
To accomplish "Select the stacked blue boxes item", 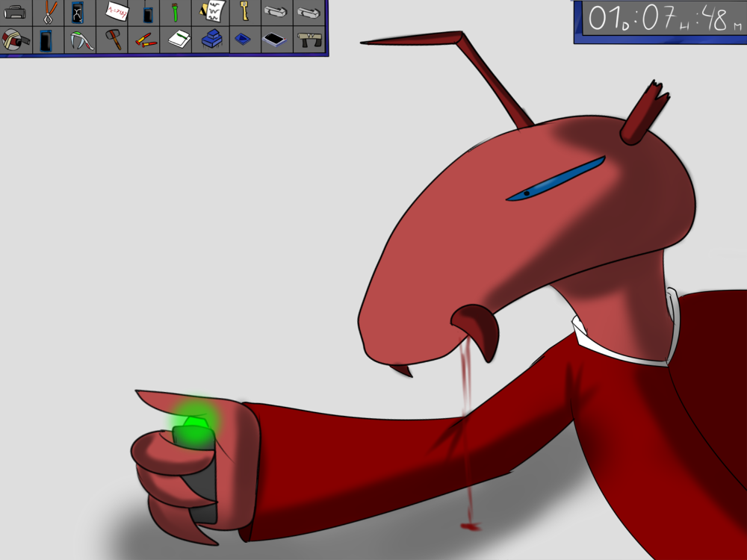I will coord(212,40).
